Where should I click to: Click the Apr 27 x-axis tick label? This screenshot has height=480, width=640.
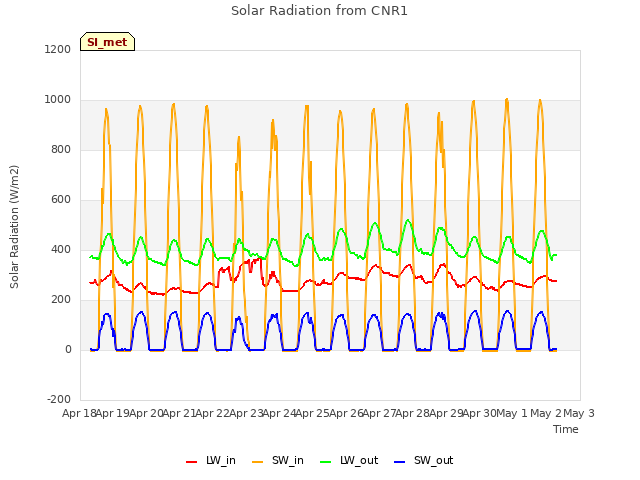coord(379,413)
